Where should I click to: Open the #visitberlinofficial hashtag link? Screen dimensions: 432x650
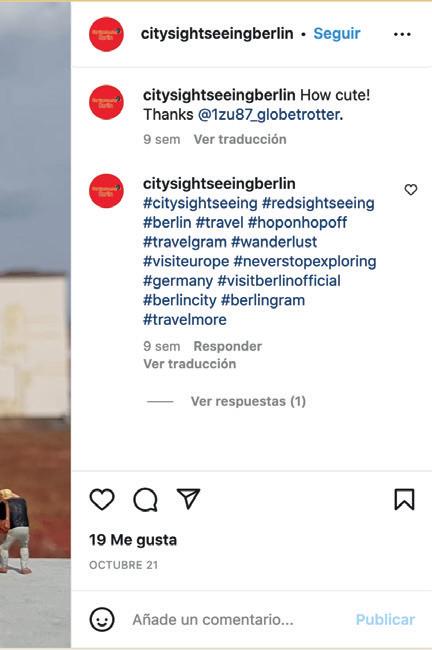click(279, 281)
